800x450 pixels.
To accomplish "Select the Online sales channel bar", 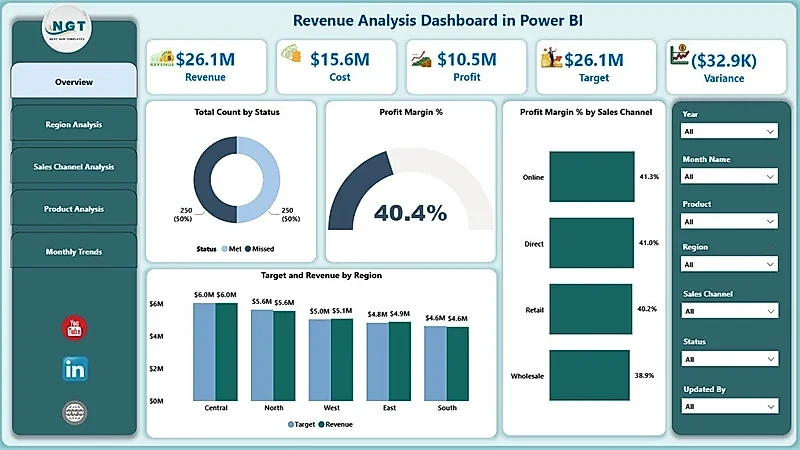I will [592, 177].
